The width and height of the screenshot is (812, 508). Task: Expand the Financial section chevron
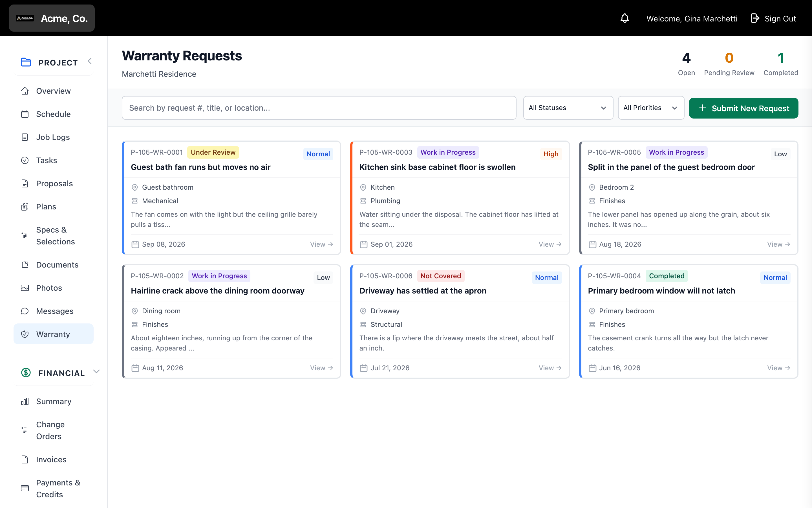(x=96, y=372)
